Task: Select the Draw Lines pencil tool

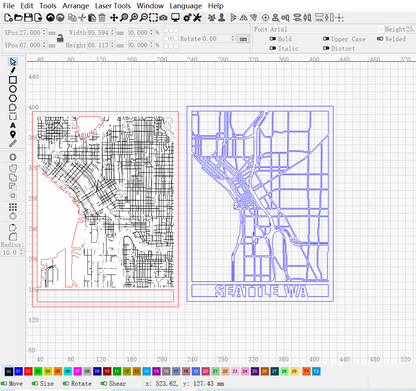Action: [13, 71]
